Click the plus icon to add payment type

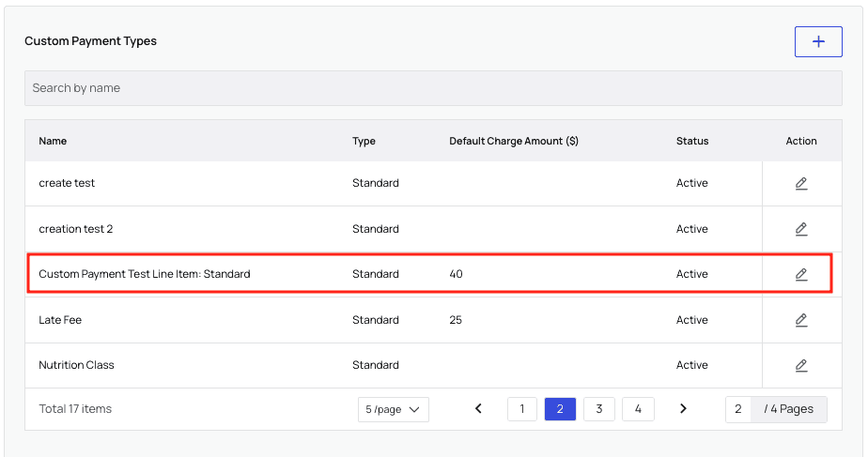818,42
